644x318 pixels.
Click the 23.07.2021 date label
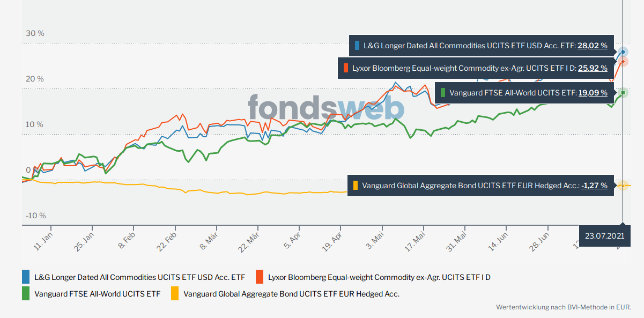605,236
